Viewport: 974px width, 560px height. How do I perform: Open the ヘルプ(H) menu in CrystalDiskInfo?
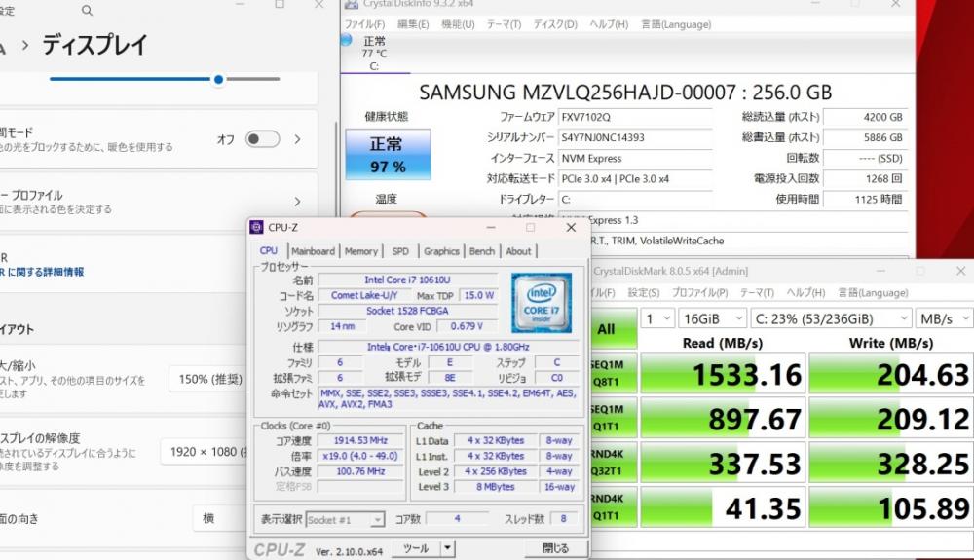pos(609,24)
